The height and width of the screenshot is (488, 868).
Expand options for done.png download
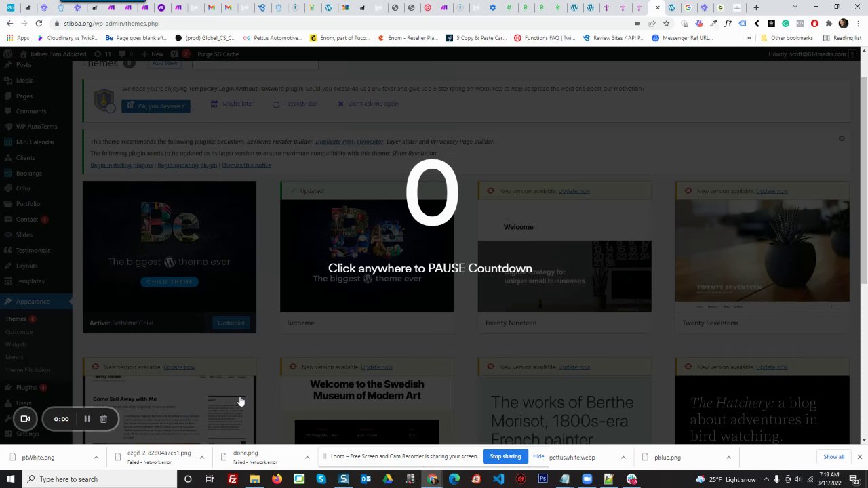coord(307,457)
